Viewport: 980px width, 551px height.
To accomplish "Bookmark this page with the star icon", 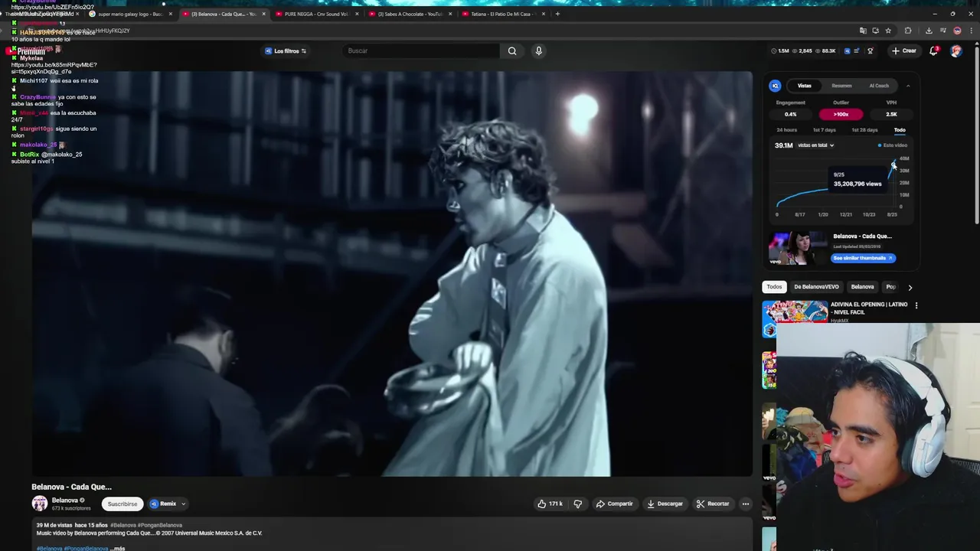I will (888, 31).
